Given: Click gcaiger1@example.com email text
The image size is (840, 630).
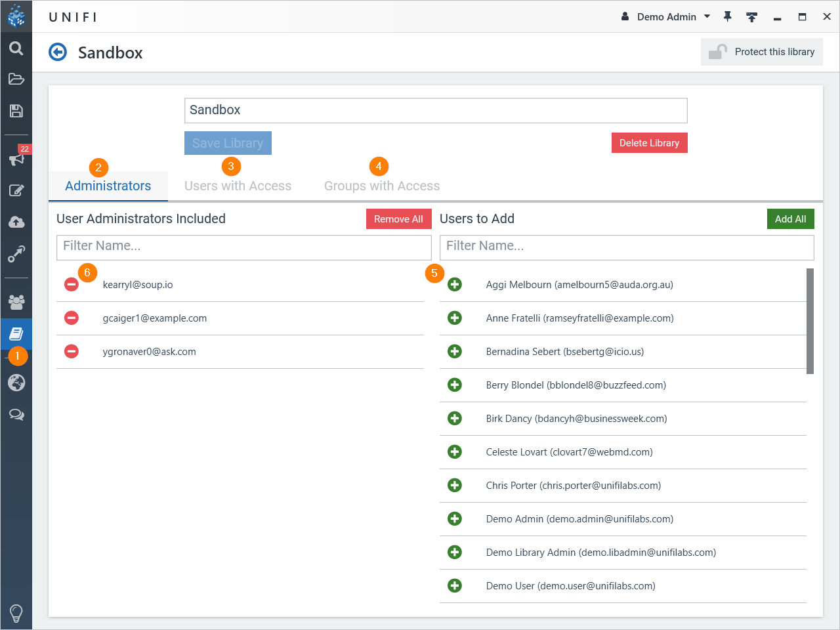Looking at the screenshot, I should 155,318.
